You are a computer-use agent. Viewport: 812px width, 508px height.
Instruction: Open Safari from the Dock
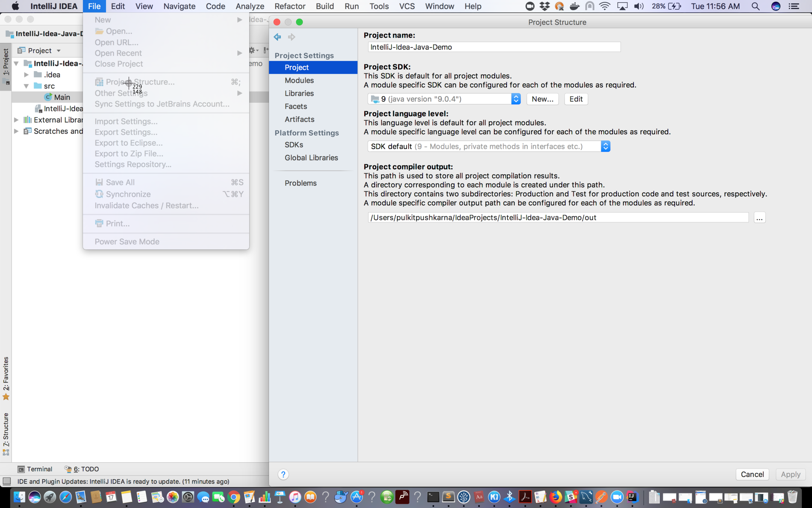point(65,497)
